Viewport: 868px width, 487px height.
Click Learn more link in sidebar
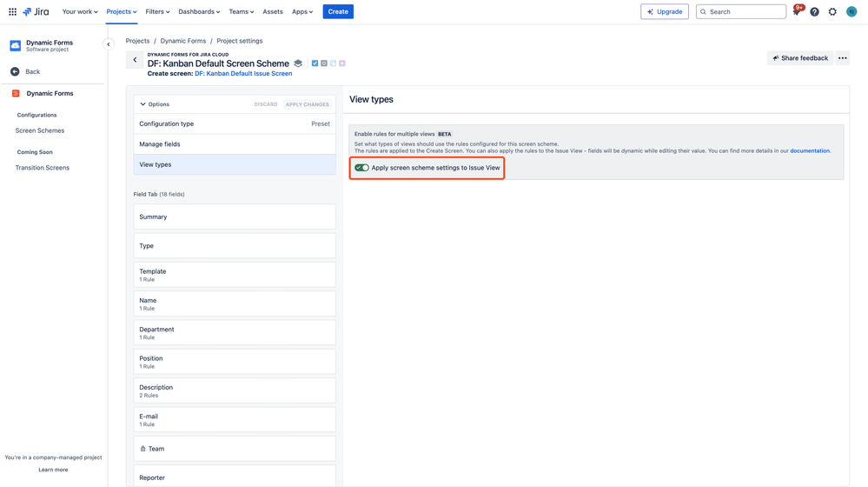[x=53, y=470]
